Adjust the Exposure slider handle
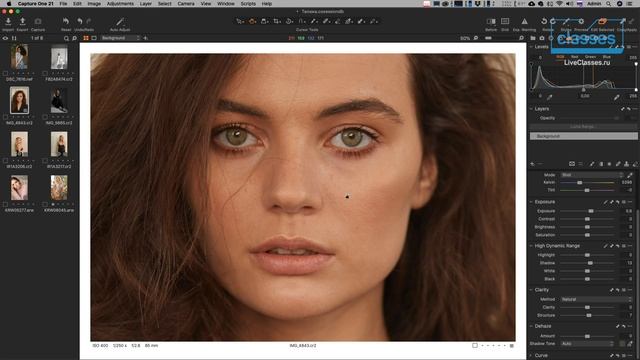640x360 pixels. click(x=591, y=211)
